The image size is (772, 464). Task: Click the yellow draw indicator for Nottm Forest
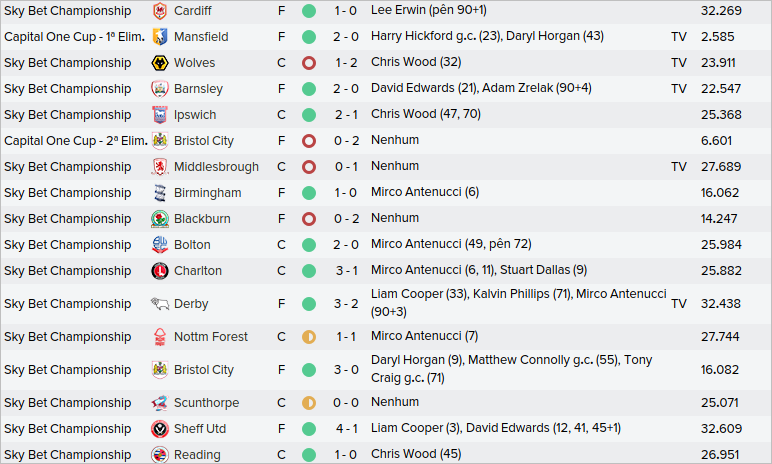[x=309, y=337]
